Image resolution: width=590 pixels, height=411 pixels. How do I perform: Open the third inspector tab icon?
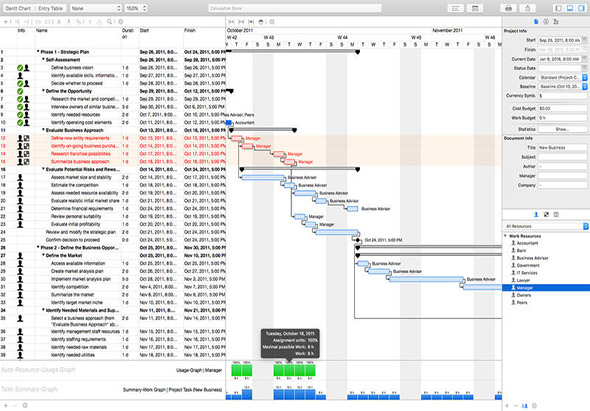556,22
